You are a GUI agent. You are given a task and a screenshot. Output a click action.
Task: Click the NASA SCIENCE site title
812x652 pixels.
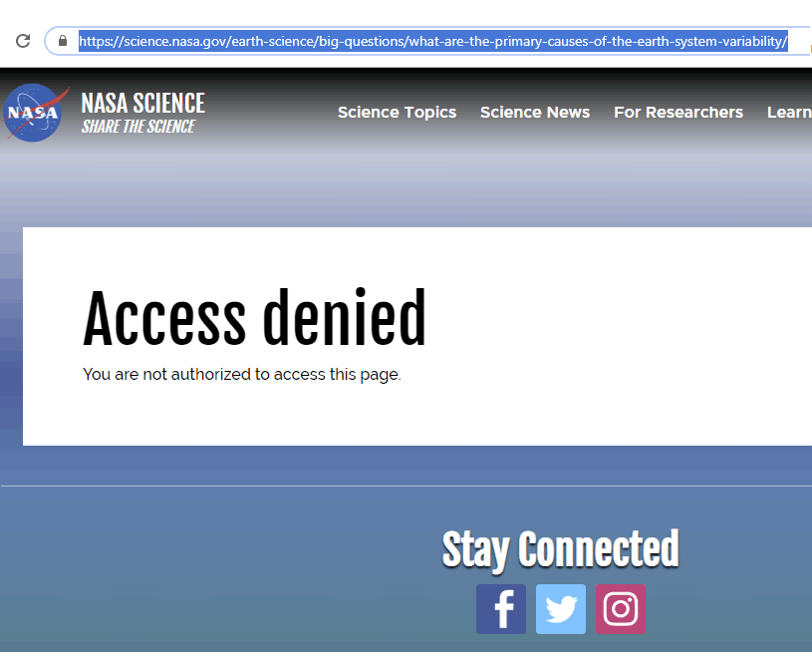pos(142,103)
